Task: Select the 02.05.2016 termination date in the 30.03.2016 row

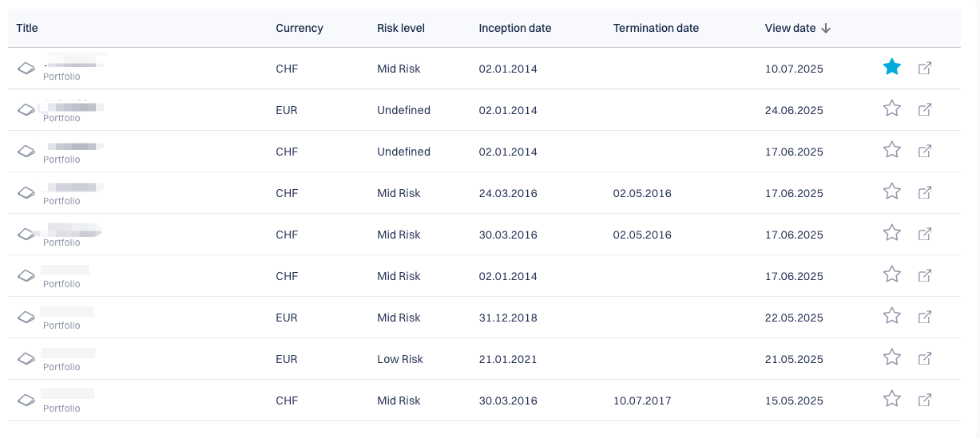Action: click(642, 235)
